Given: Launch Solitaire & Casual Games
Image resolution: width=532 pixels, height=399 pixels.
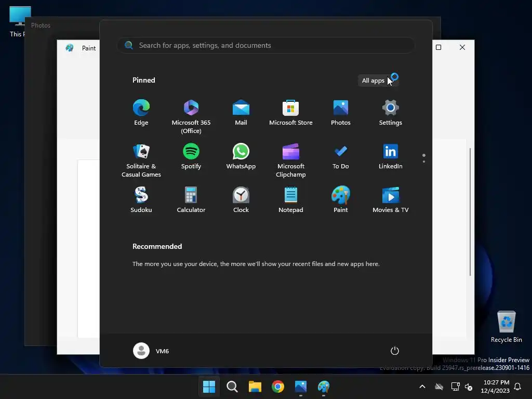Looking at the screenshot, I should coord(141,161).
